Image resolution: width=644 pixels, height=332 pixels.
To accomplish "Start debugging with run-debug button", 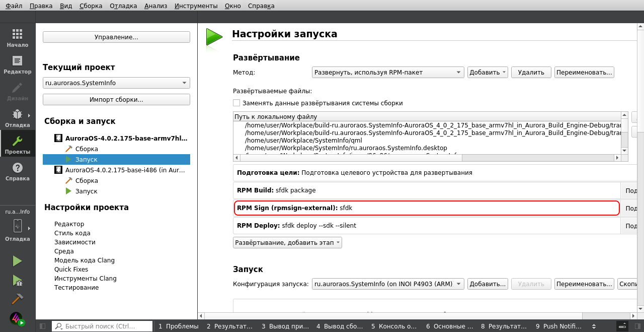I will click(17, 280).
